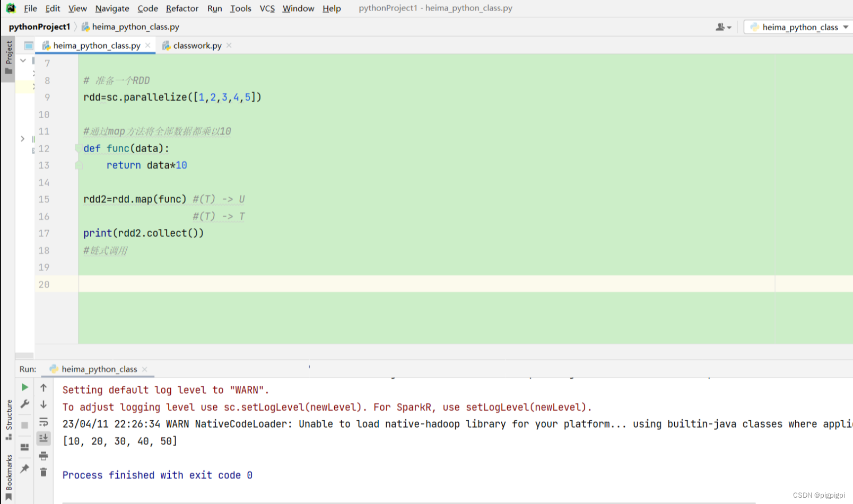Open the Project tool window sidebar
Image resolution: width=853 pixels, height=504 pixels.
[x=8, y=58]
